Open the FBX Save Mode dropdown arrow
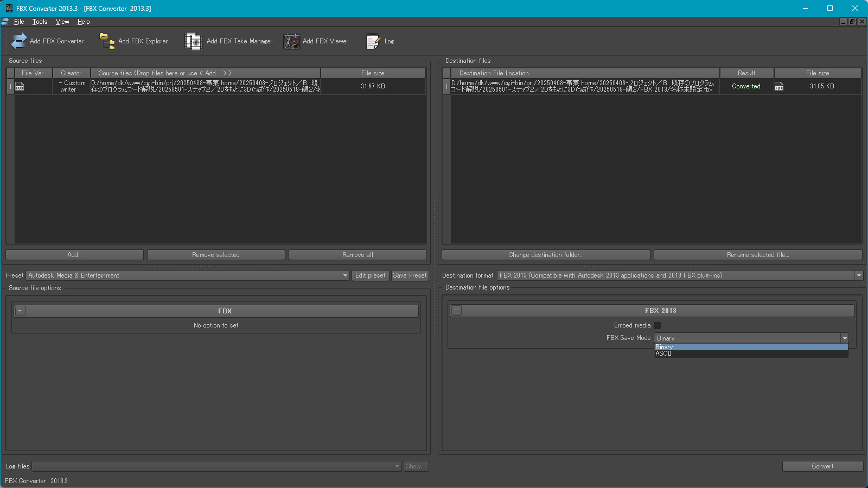The image size is (868, 488). pyautogui.click(x=845, y=338)
